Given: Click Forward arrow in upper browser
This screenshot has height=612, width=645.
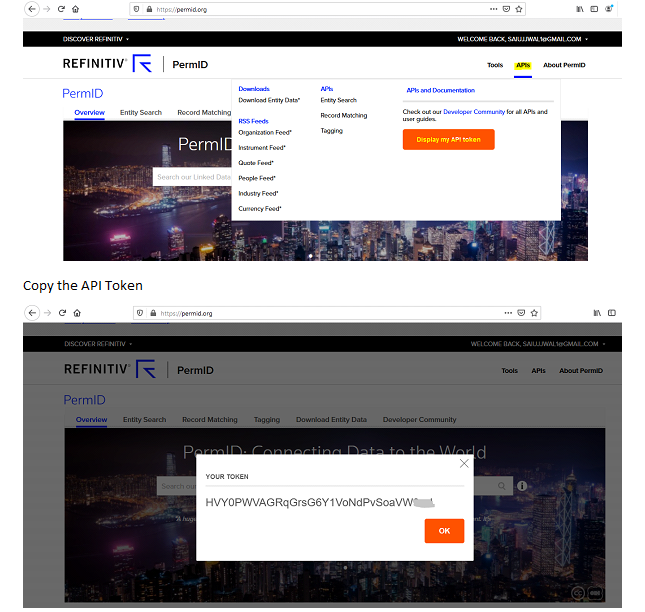Looking at the screenshot, I should tap(47, 9).
